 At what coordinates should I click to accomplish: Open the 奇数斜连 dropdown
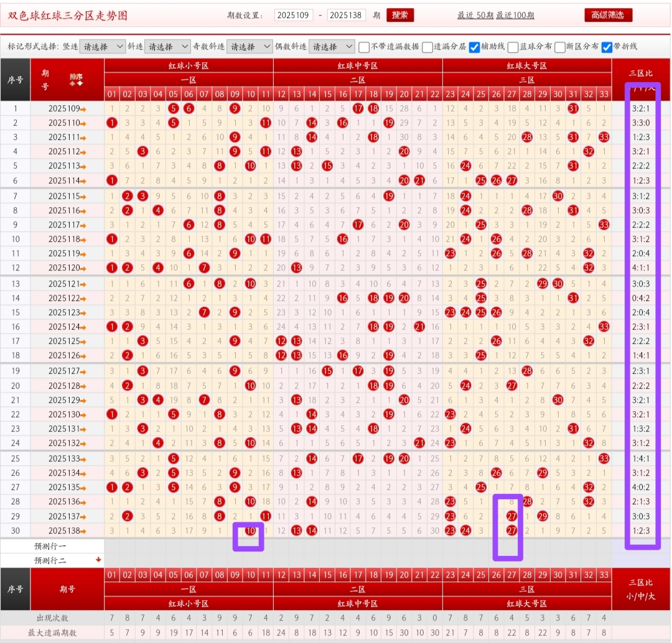click(x=250, y=47)
